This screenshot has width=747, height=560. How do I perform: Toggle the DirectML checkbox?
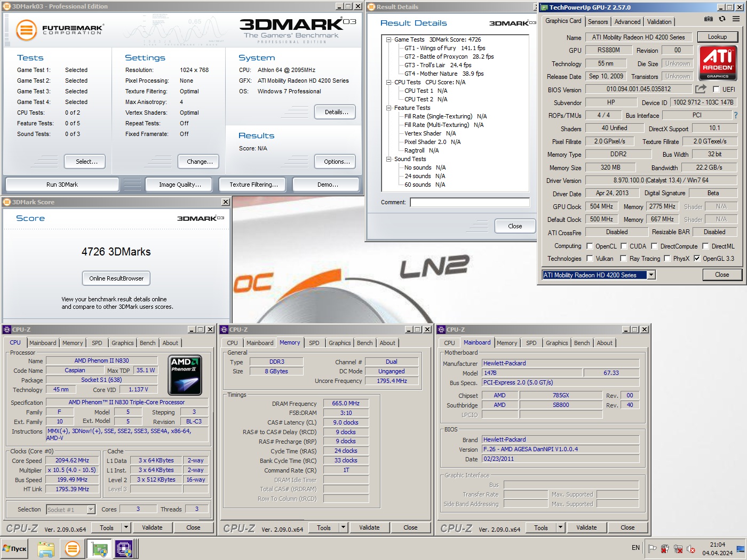(705, 246)
